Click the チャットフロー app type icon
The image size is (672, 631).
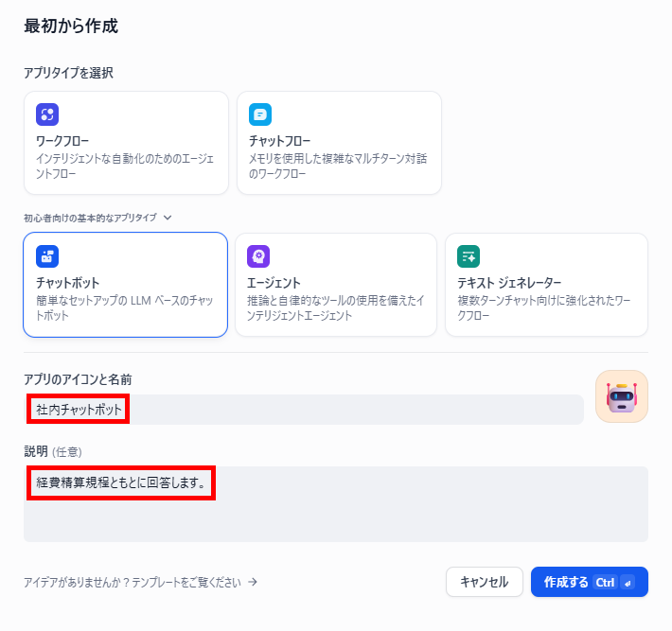pyautogui.click(x=260, y=114)
